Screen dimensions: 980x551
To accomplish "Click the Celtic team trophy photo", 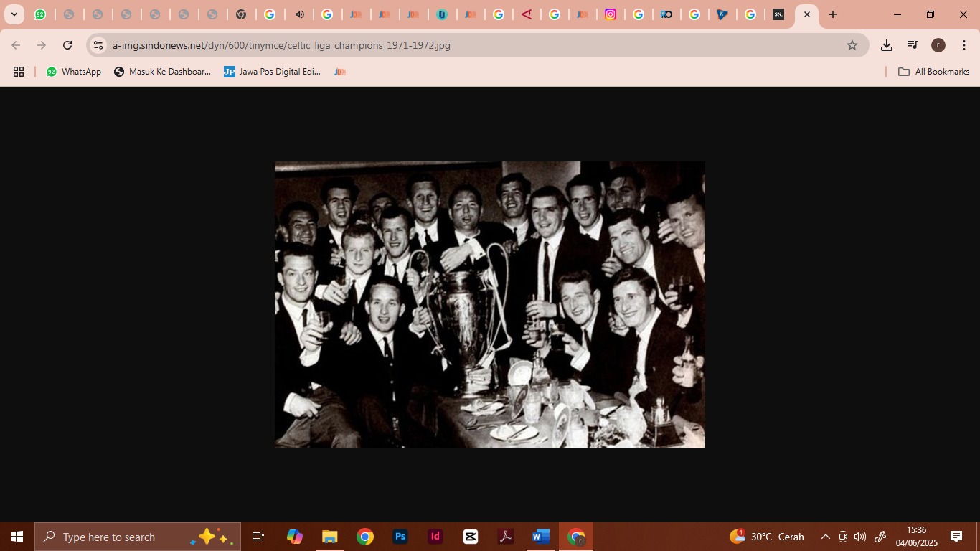I will click(x=490, y=304).
